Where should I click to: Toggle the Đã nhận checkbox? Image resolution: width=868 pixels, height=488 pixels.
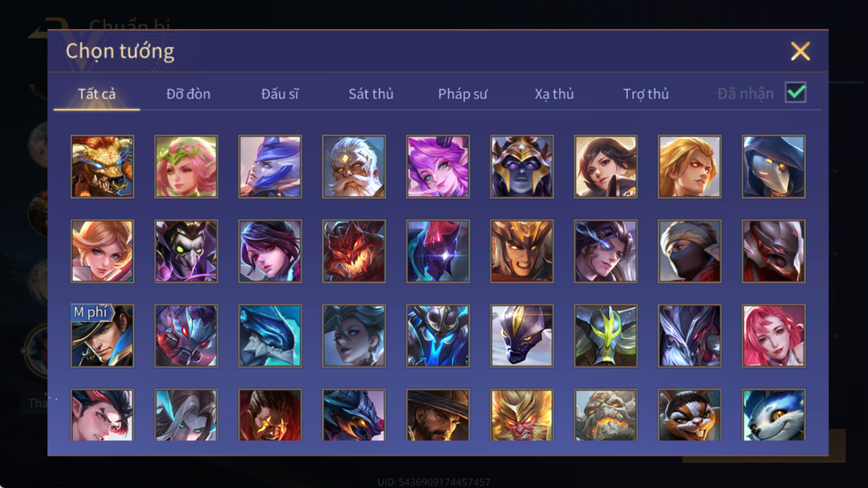(795, 93)
